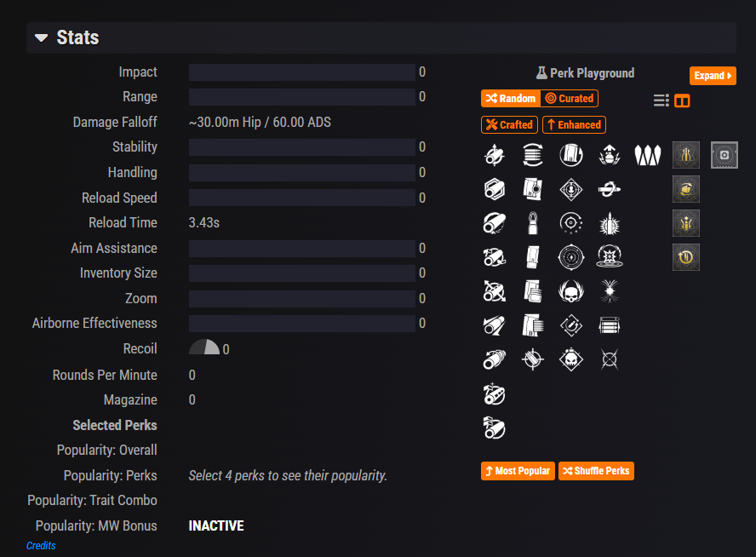The width and height of the screenshot is (756, 557).
Task: Switch to the Random rolls tab
Action: click(511, 99)
